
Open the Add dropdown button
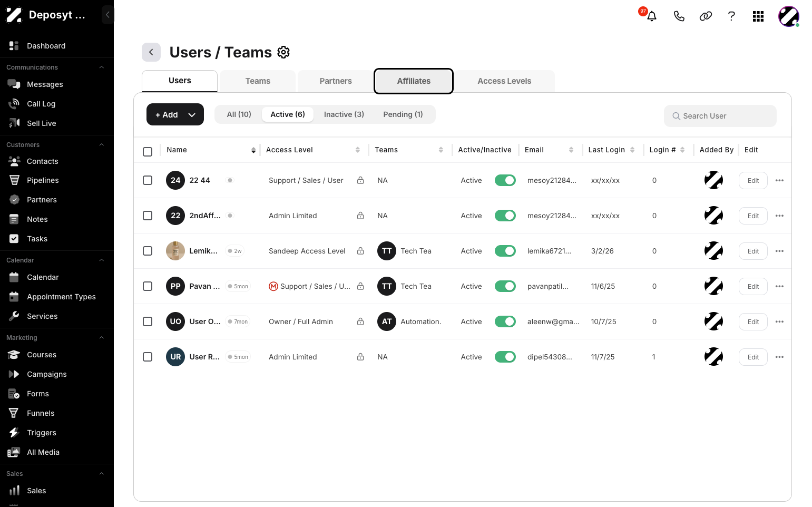(x=175, y=114)
